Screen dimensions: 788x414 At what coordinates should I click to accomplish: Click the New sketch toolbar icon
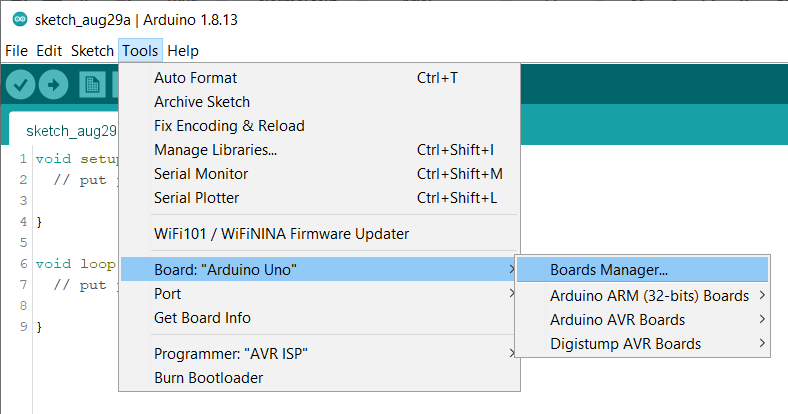click(93, 86)
